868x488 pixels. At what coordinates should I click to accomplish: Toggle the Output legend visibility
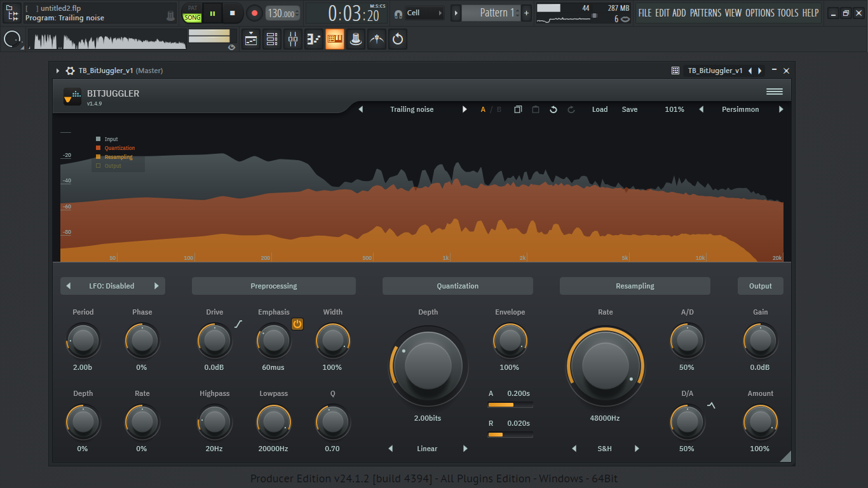click(109, 166)
